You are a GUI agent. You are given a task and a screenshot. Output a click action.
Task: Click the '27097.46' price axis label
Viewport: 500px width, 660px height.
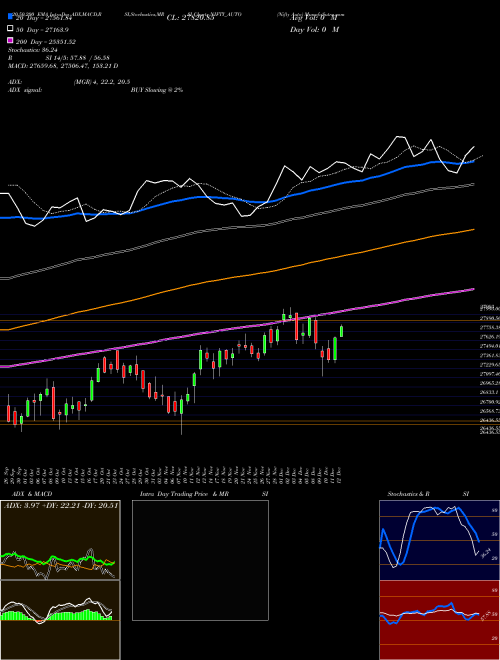point(489,374)
